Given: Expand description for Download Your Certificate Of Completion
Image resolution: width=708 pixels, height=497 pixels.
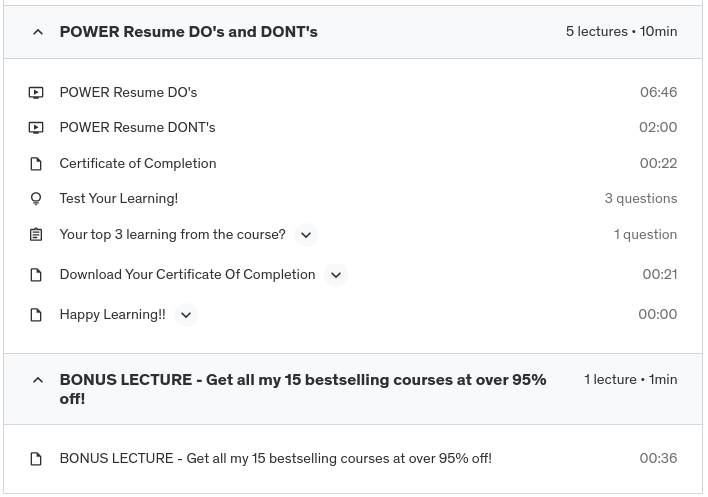Looking at the screenshot, I should (x=336, y=275).
